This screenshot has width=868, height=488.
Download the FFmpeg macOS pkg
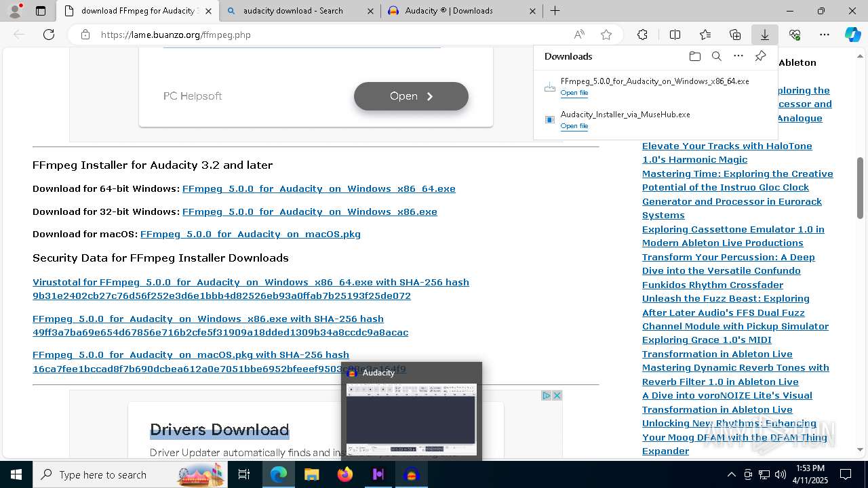pos(250,235)
